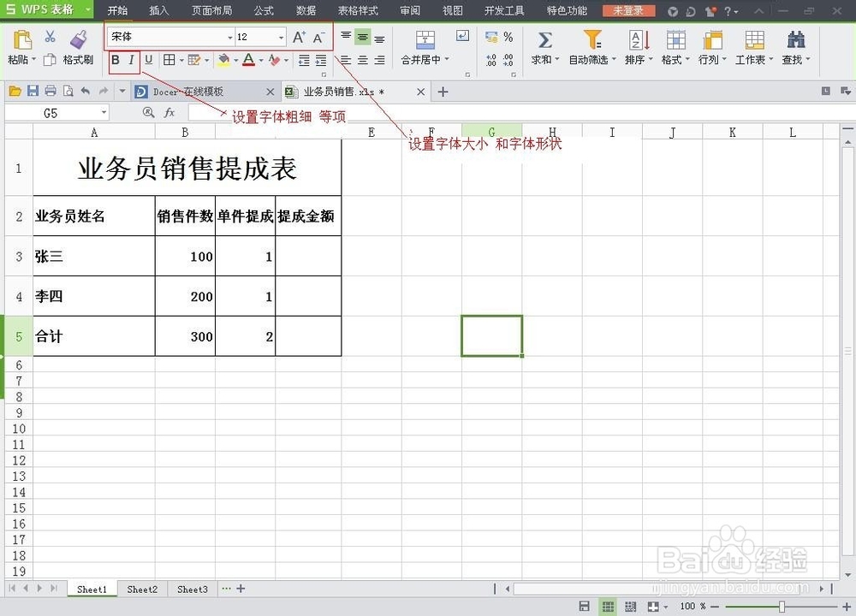Click cell containing 张三

(94, 256)
